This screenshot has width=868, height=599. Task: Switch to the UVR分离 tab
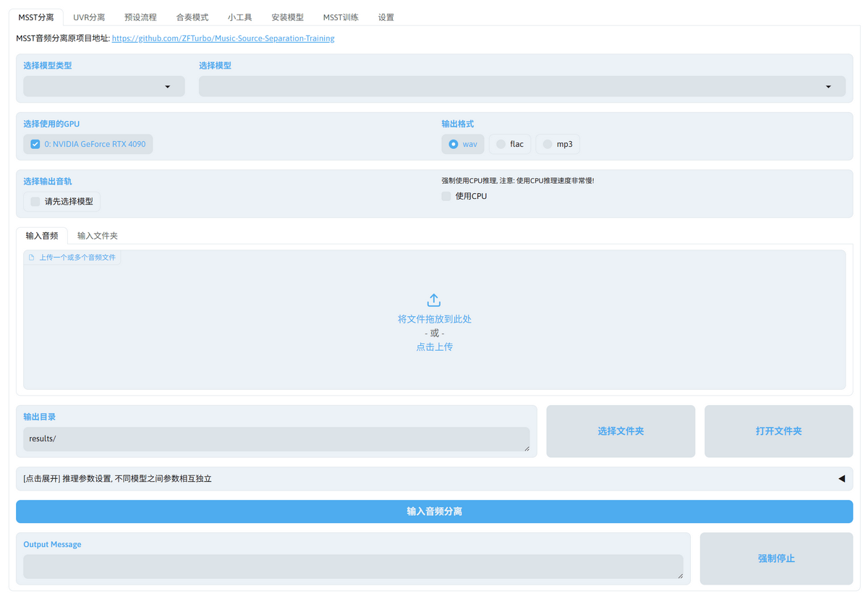coord(89,17)
